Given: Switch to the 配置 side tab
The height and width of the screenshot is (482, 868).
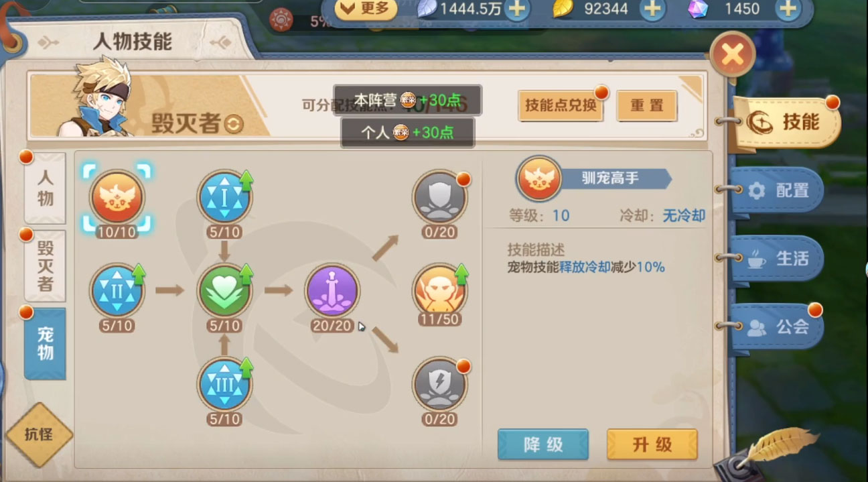Looking at the screenshot, I should [x=777, y=190].
